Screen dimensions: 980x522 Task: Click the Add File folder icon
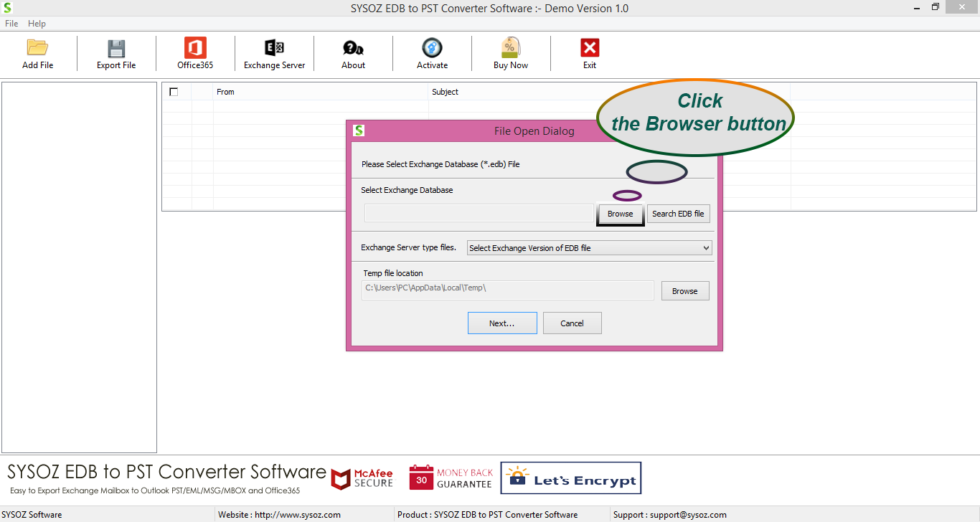[37, 48]
